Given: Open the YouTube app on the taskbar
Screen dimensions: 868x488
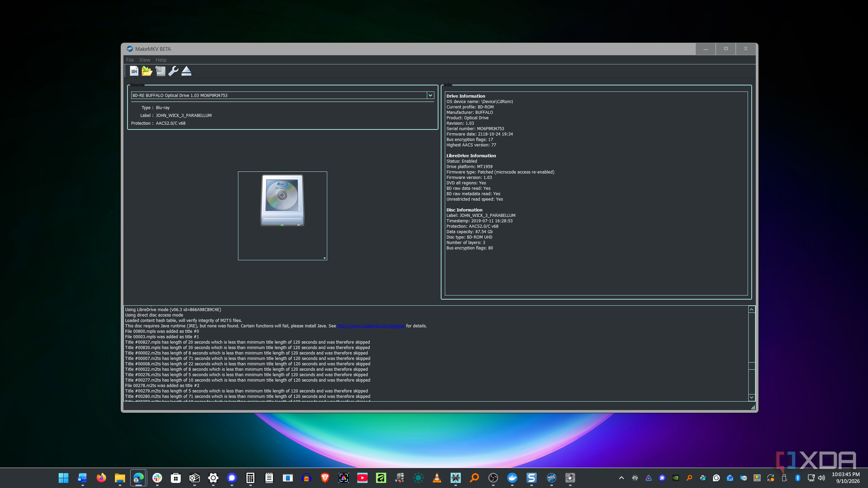Looking at the screenshot, I should tap(362, 478).
